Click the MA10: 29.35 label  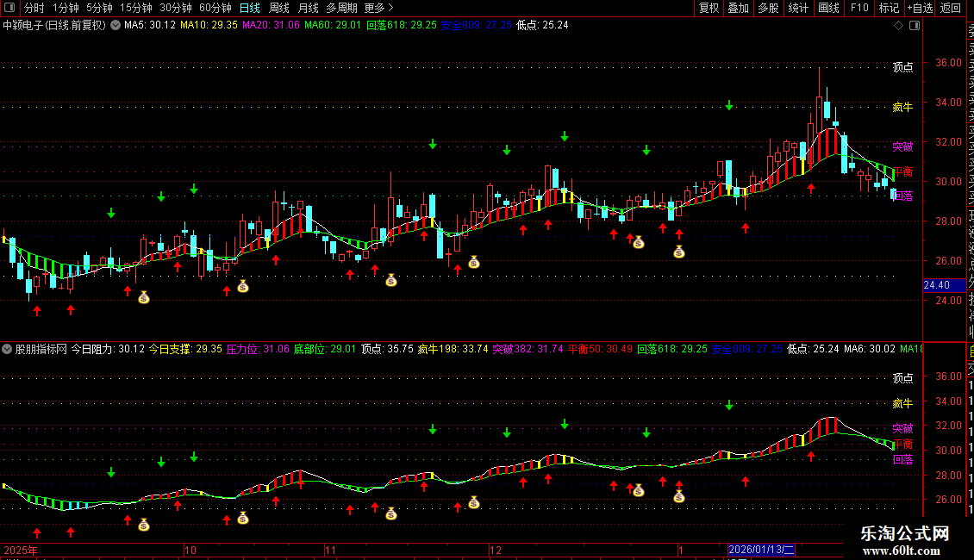209,26
